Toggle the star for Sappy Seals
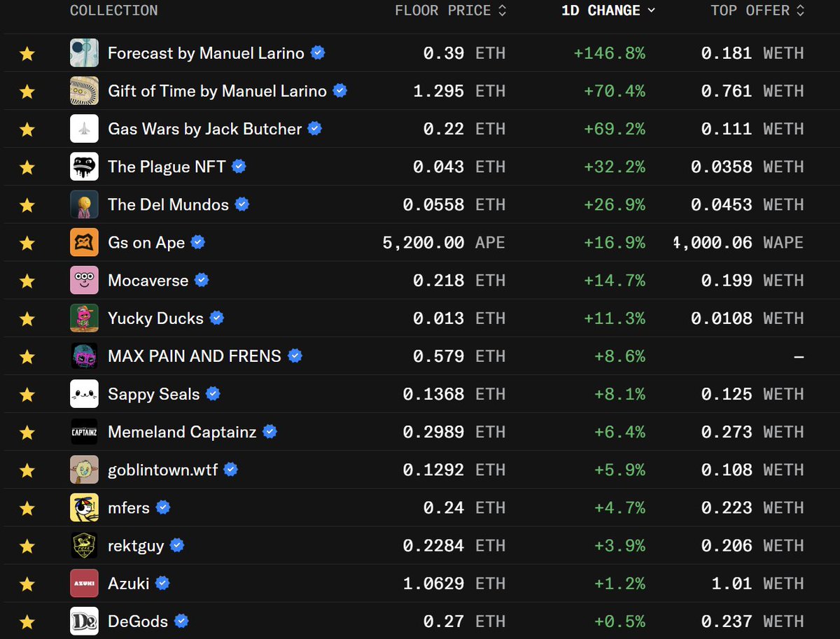The width and height of the screenshot is (840, 639). pyautogui.click(x=27, y=394)
